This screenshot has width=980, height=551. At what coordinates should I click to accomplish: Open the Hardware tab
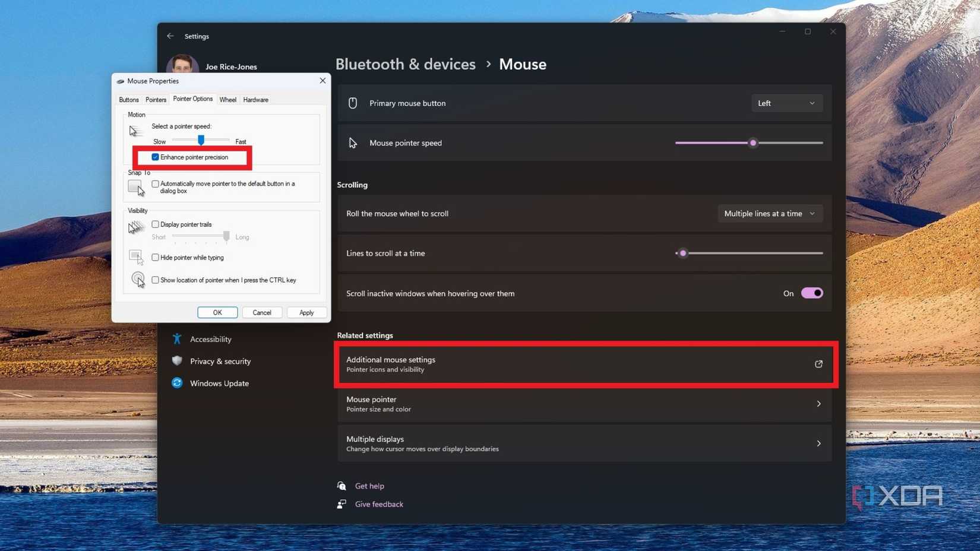(255, 100)
